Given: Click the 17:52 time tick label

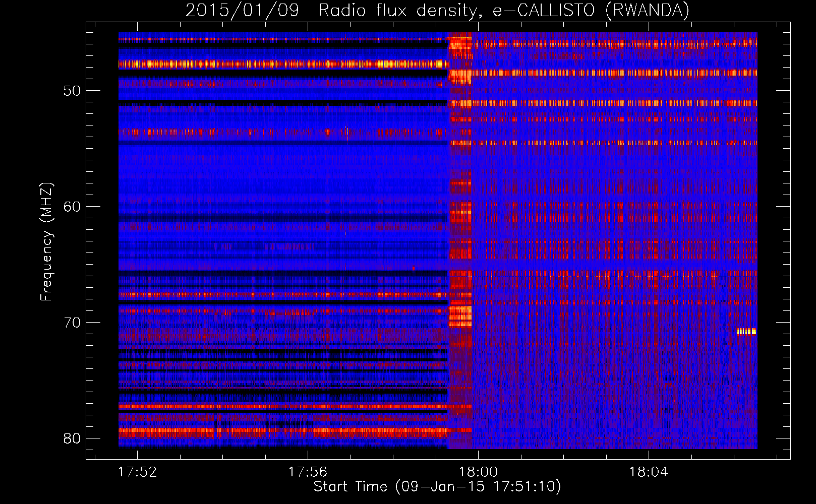Looking at the screenshot, I should [x=137, y=472].
